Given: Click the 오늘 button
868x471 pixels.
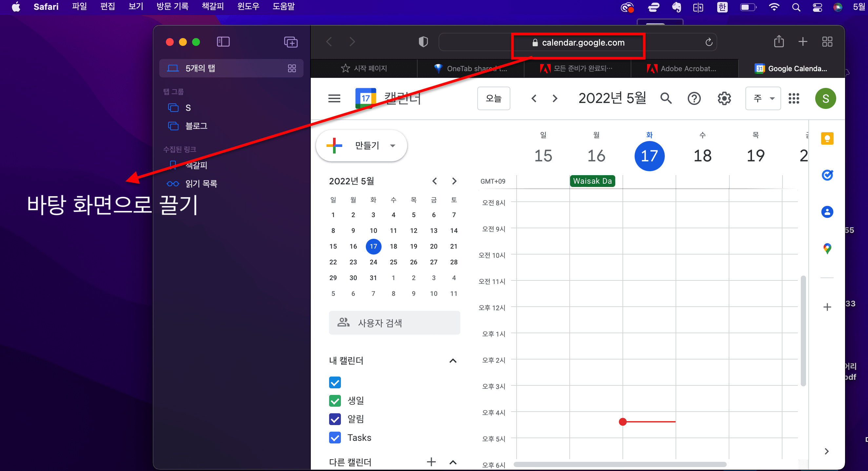Looking at the screenshot, I should (x=494, y=98).
